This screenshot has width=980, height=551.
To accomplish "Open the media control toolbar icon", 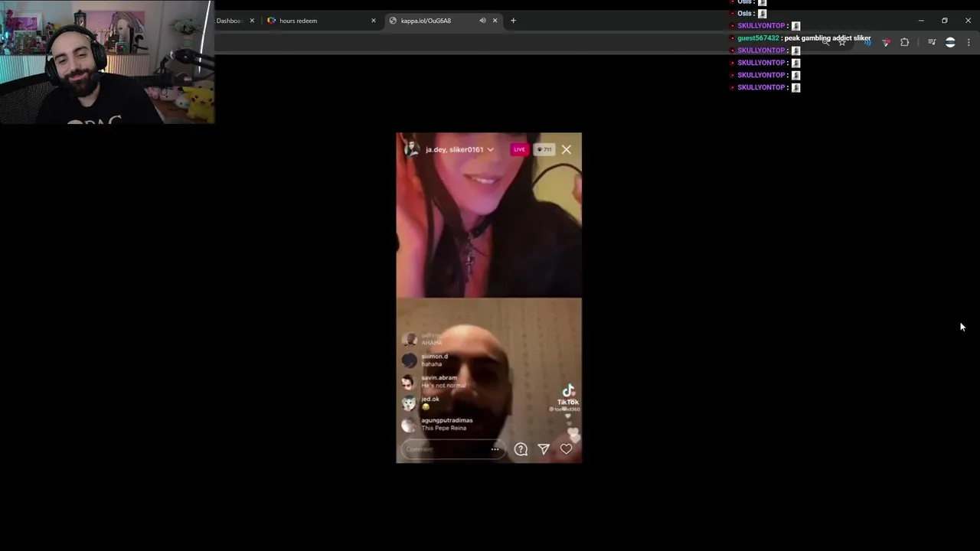I will [932, 42].
